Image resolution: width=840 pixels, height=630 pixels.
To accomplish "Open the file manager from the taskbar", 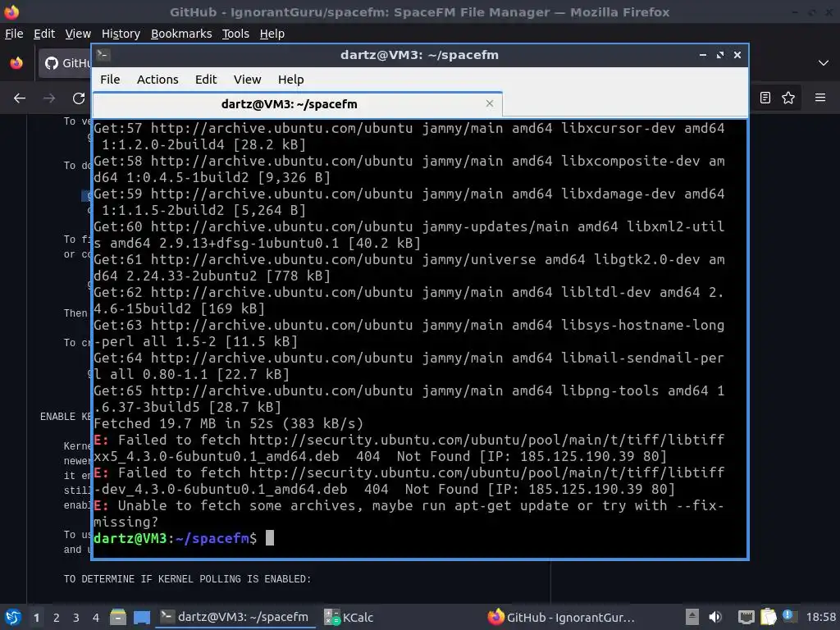I will point(118,617).
